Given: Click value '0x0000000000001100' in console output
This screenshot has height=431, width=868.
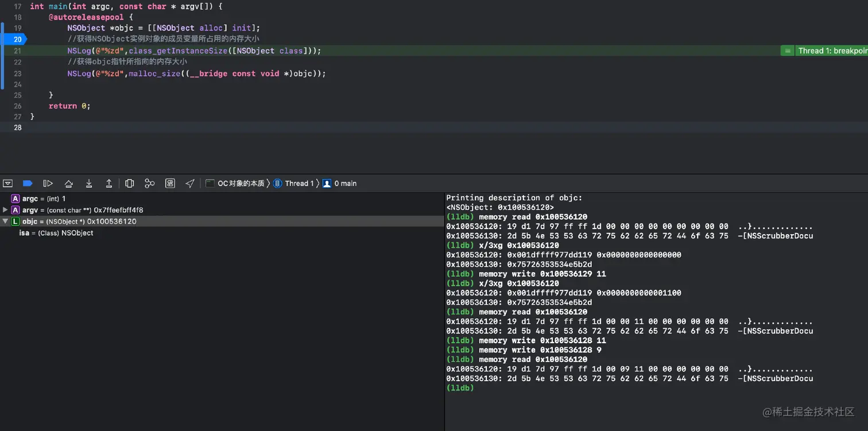Looking at the screenshot, I should pyautogui.click(x=639, y=293).
